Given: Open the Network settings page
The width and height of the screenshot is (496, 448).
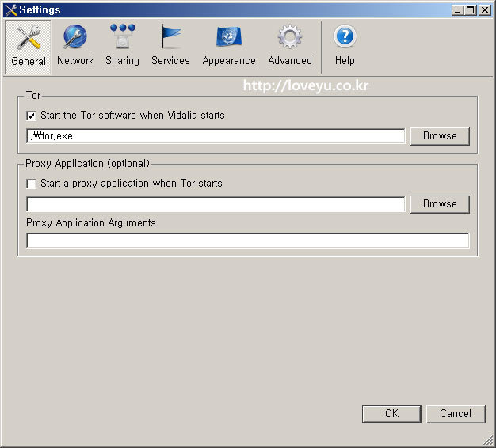Looking at the screenshot, I should click(75, 47).
